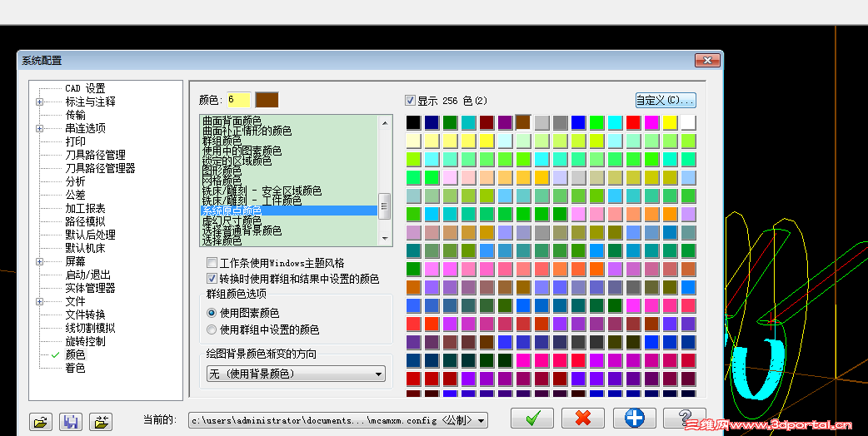Select 打印 in the settings tree
This screenshot has width=868, height=436.
75,141
